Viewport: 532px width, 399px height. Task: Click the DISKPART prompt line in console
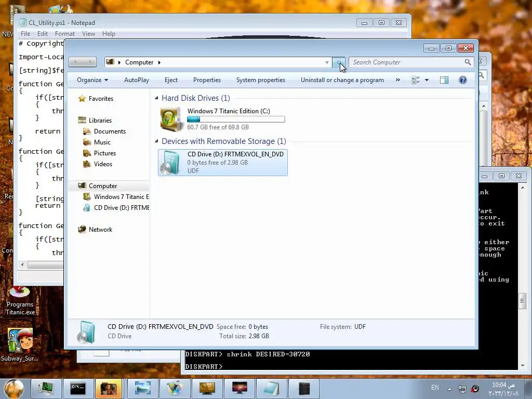pos(204,366)
